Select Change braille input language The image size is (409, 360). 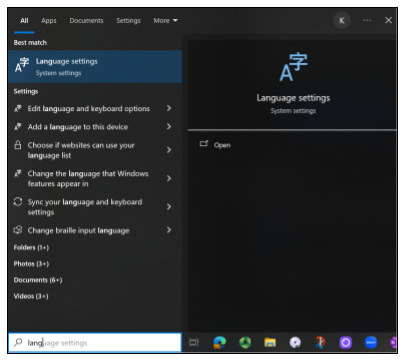[x=78, y=230]
